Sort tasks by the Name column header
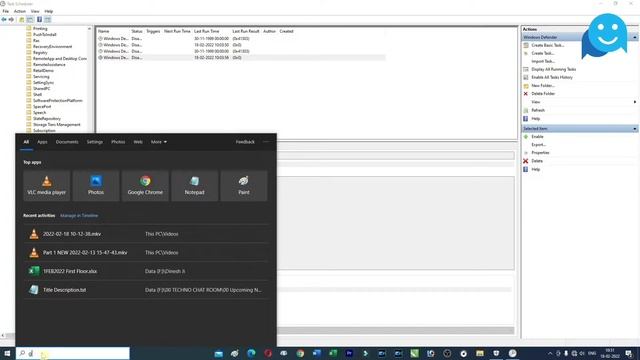The image size is (640, 360). point(104,31)
